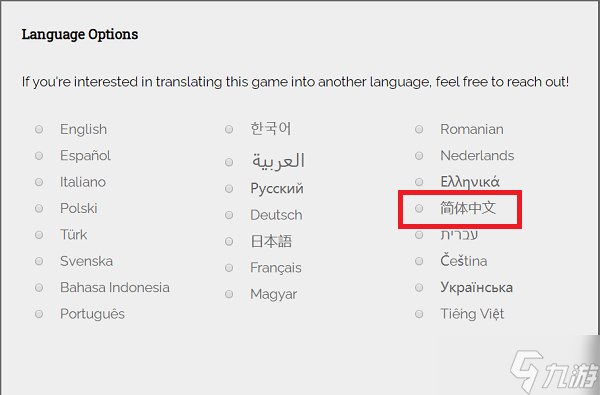Select Magyar language option
Screen dimensions: 600x395
[x=229, y=294]
